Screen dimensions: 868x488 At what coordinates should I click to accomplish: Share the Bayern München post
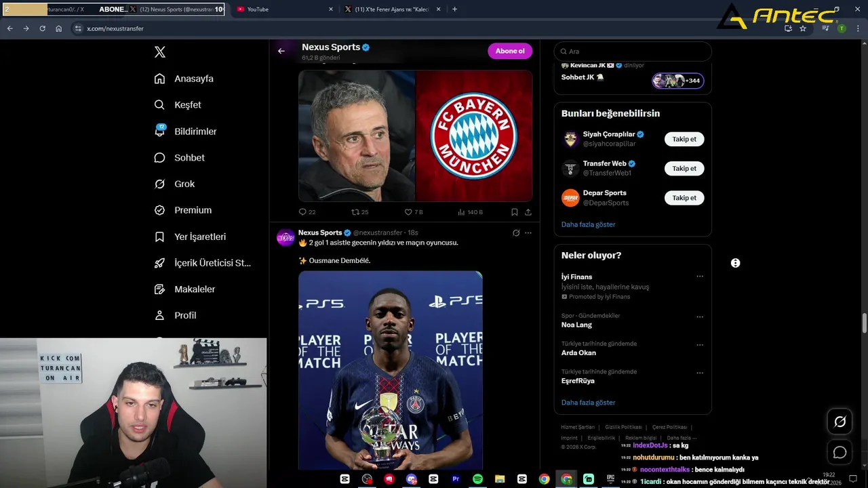(528, 212)
